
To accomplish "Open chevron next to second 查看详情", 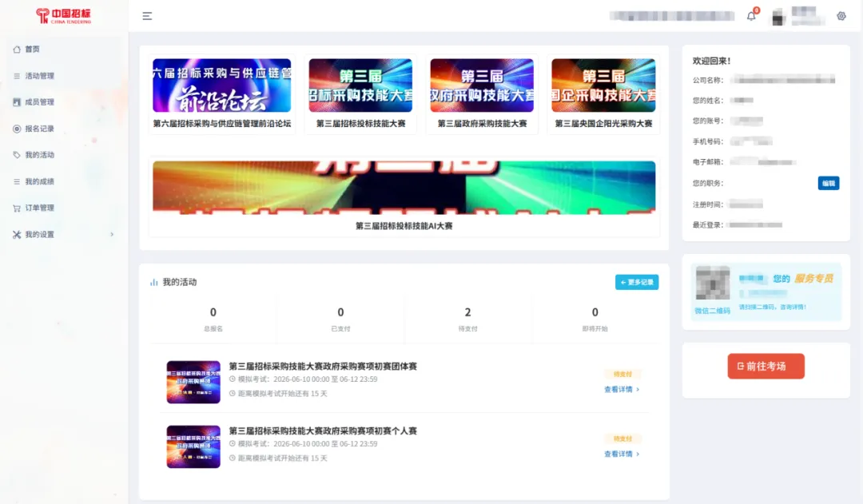I will [x=638, y=454].
